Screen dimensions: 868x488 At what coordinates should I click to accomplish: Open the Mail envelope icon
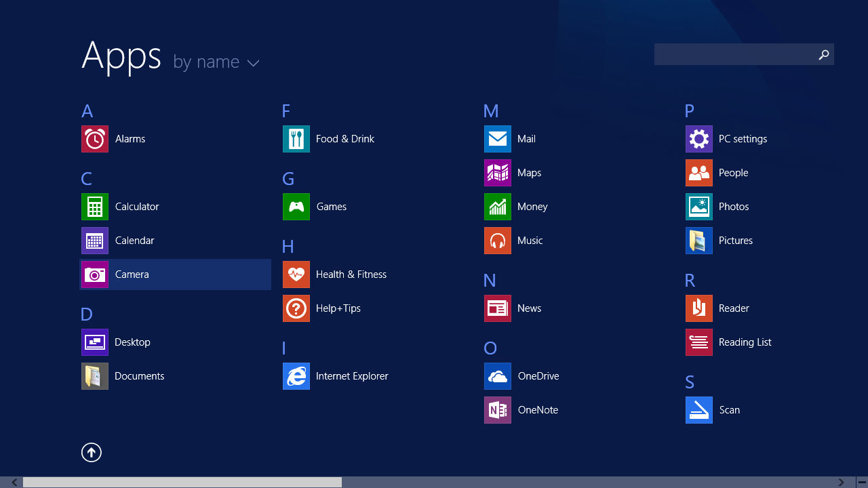(x=498, y=139)
